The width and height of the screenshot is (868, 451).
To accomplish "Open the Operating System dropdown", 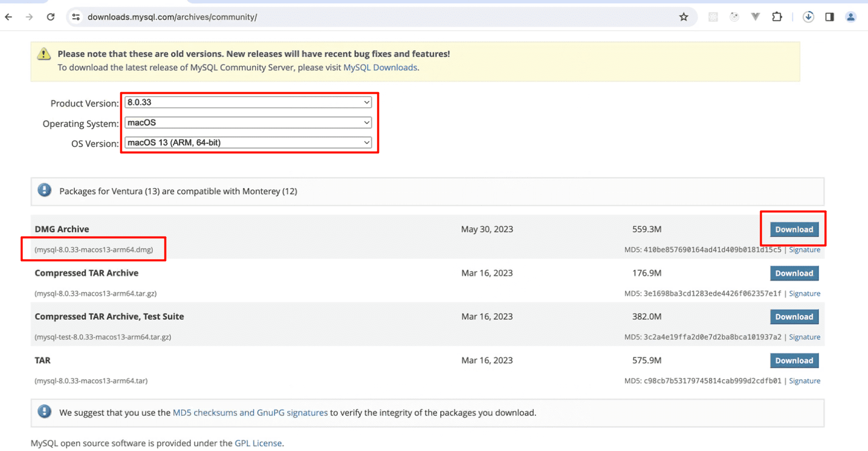I will pos(248,123).
